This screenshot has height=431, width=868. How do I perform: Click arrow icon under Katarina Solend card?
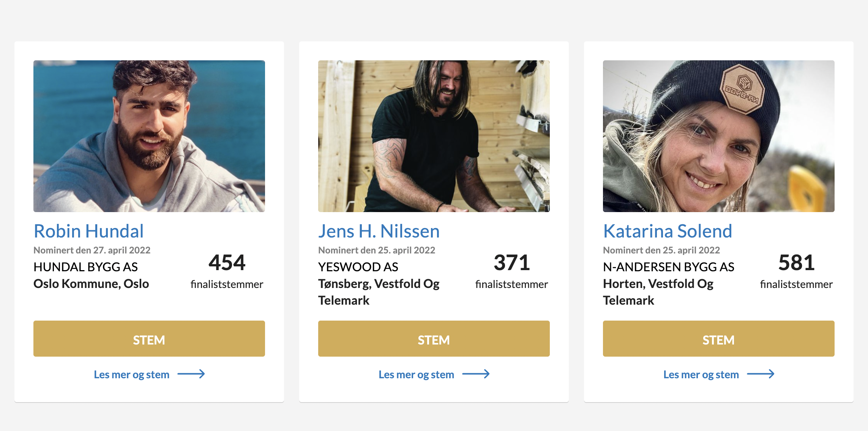761,374
